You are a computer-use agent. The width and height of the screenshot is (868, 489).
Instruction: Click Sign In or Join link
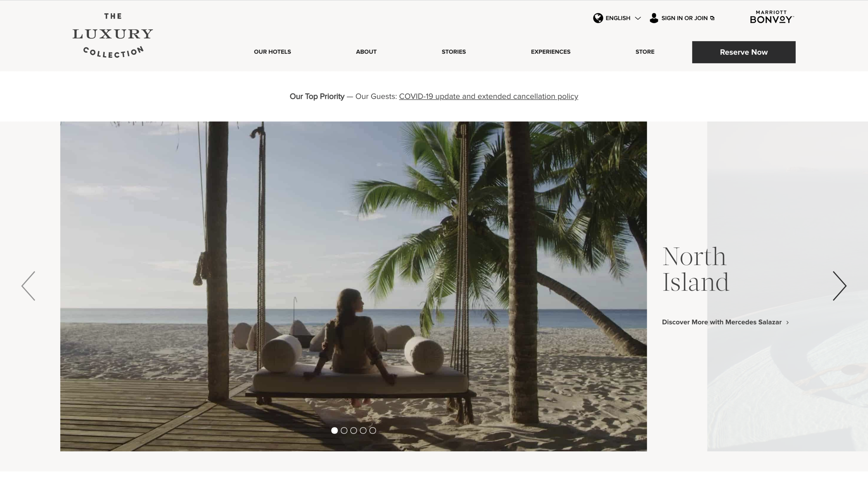[684, 18]
